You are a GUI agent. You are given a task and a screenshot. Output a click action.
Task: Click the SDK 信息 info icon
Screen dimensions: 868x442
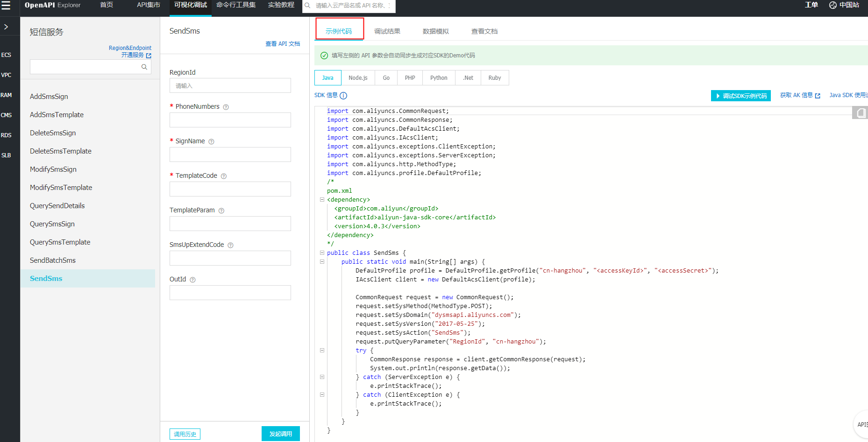point(343,96)
